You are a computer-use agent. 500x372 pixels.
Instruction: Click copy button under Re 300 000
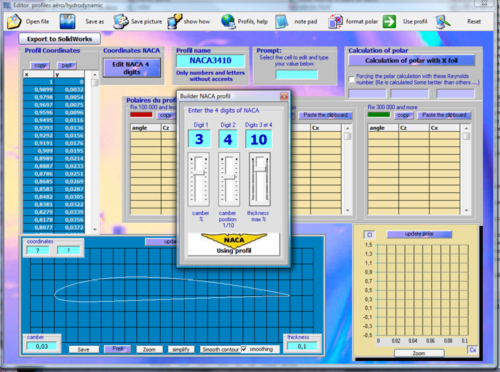pos(403,115)
